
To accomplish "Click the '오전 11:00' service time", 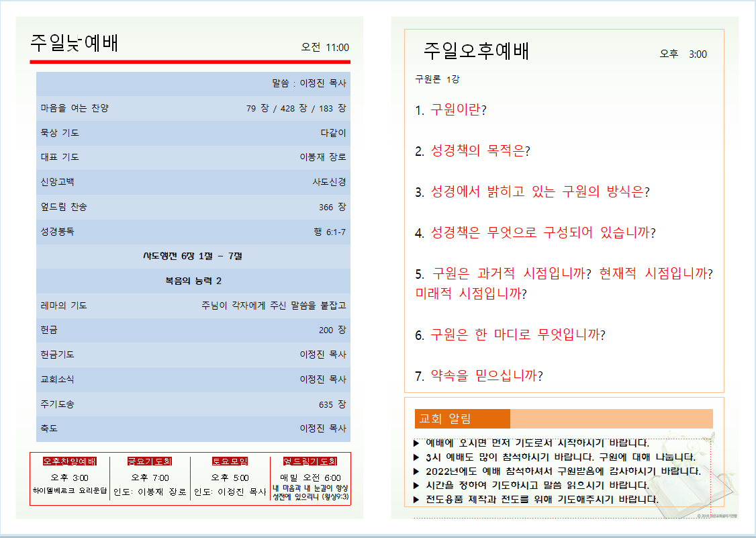I will pyautogui.click(x=325, y=47).
